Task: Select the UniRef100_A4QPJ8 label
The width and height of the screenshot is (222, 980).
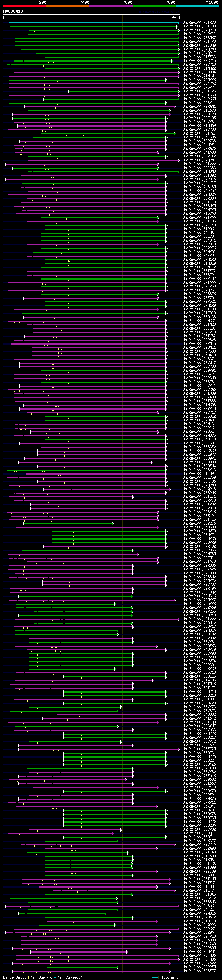Action: [x=199, y=489]
